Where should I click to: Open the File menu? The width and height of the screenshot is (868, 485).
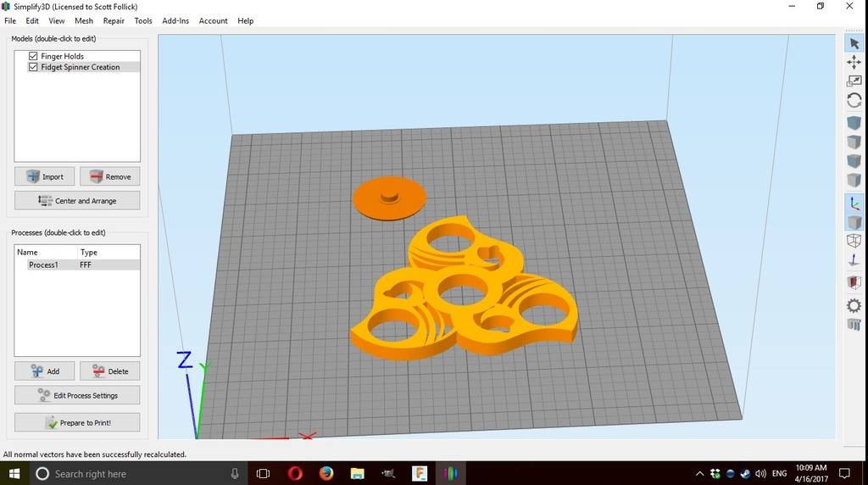pos(10,20)
